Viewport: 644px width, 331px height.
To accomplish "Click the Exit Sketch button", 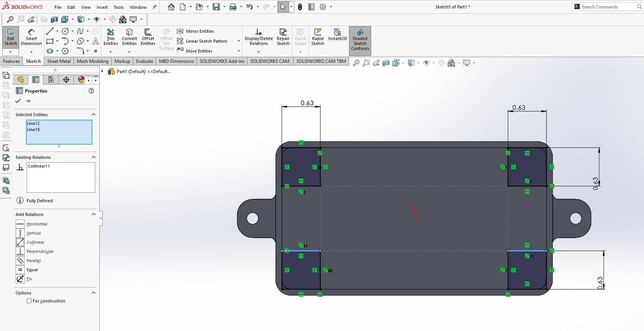I will click(11, 37).
